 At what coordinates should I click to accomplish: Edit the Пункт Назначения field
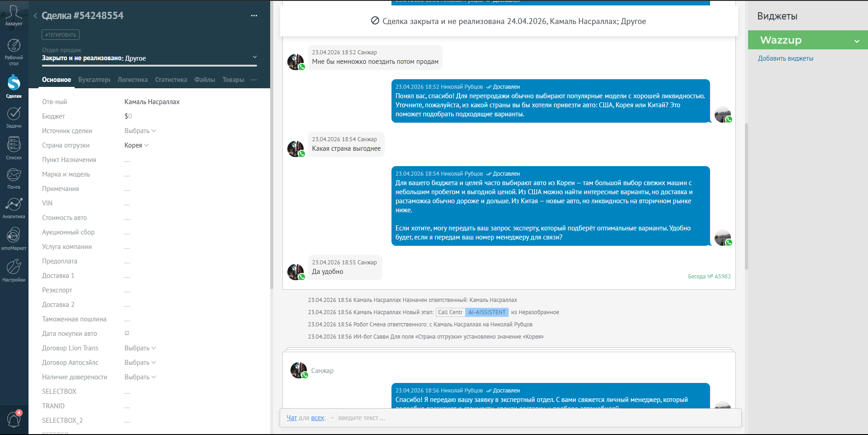[127, 160]
